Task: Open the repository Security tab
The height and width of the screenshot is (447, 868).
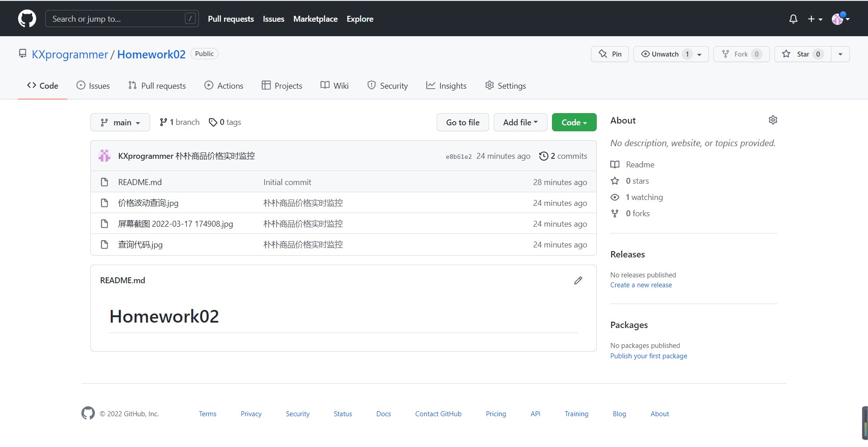Action: tap(387, 86)
